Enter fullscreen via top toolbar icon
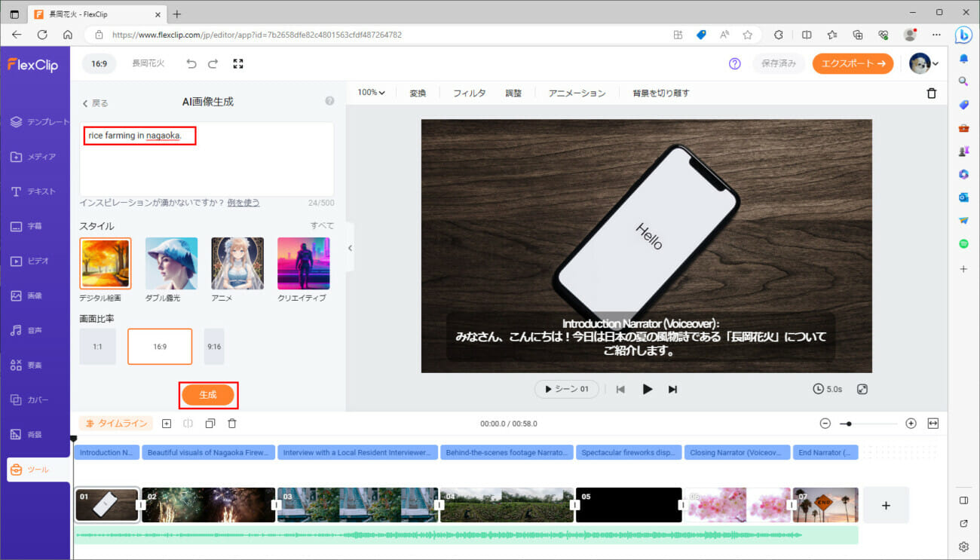 (x=238, y=64)
